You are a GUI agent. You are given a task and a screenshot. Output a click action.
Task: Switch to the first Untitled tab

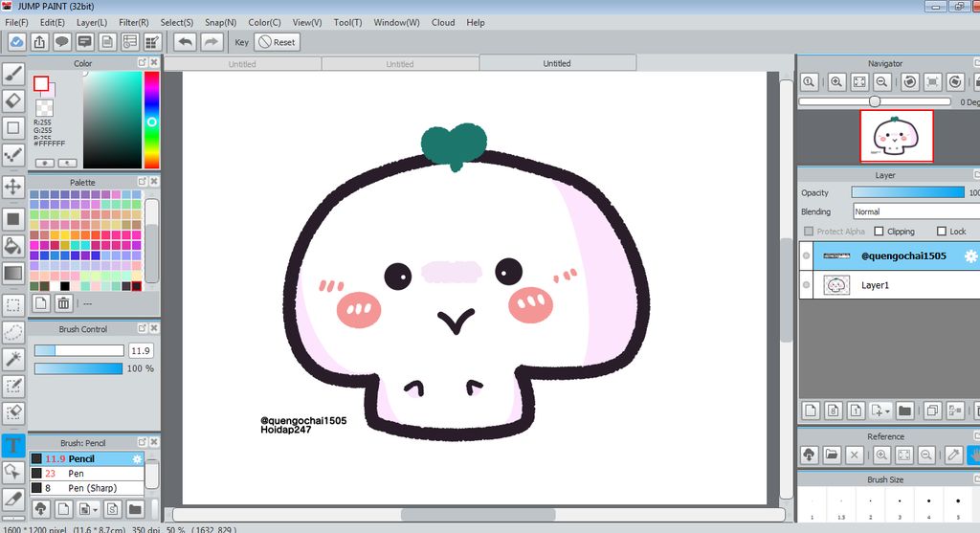[242, 64]
